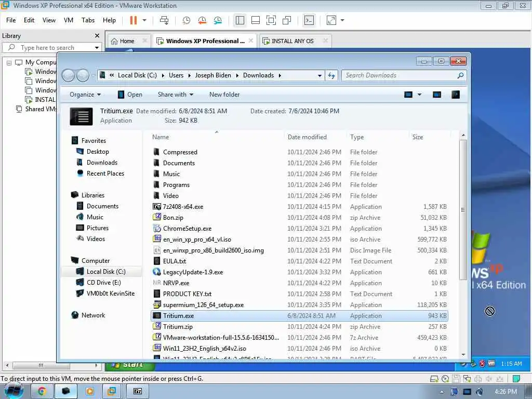Open 7-Zip from the host taskbar
532x399 pixels.
(x=138, y=391)
